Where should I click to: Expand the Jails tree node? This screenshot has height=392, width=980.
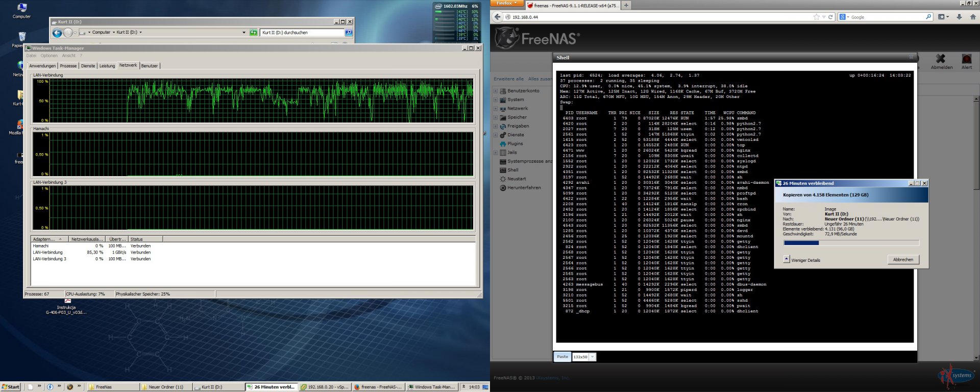(x=495, y=152)
